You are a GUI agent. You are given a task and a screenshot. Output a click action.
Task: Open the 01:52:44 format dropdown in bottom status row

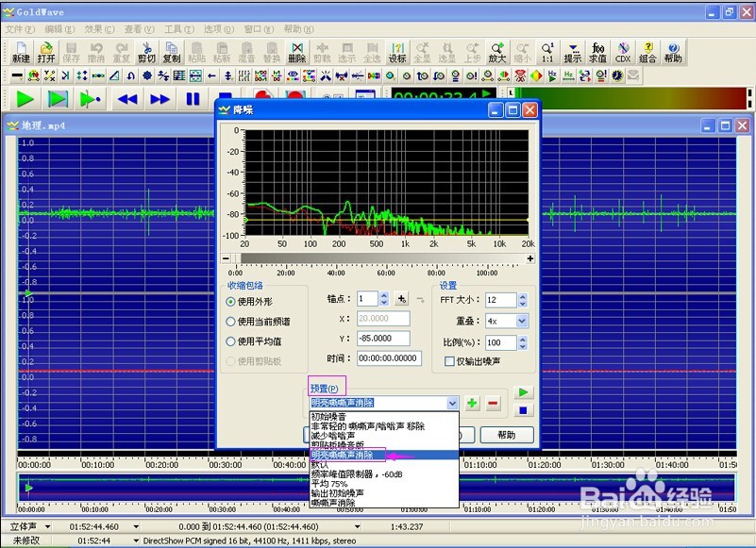click(x=137, y=540)
